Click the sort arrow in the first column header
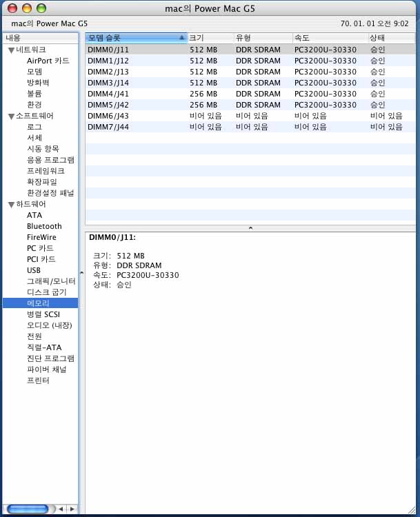 pyautogui.click(x=181, y=38)
